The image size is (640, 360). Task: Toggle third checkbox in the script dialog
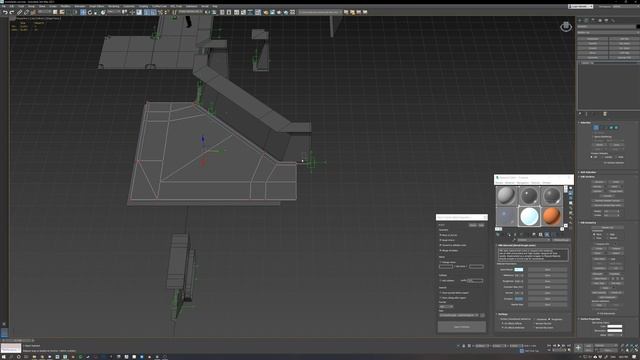point(440,245)
